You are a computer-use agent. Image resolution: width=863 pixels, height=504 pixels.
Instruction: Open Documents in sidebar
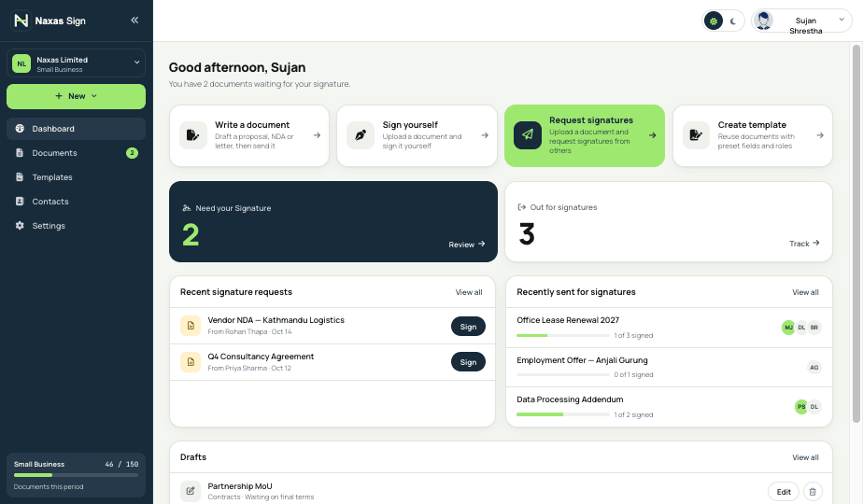click(x=76, y=153)
